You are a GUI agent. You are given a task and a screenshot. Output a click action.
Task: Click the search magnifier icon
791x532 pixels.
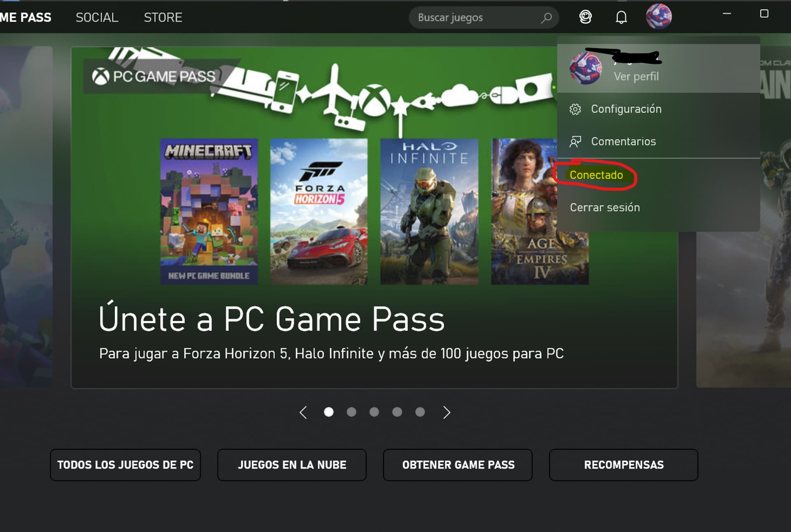point(546,18)
